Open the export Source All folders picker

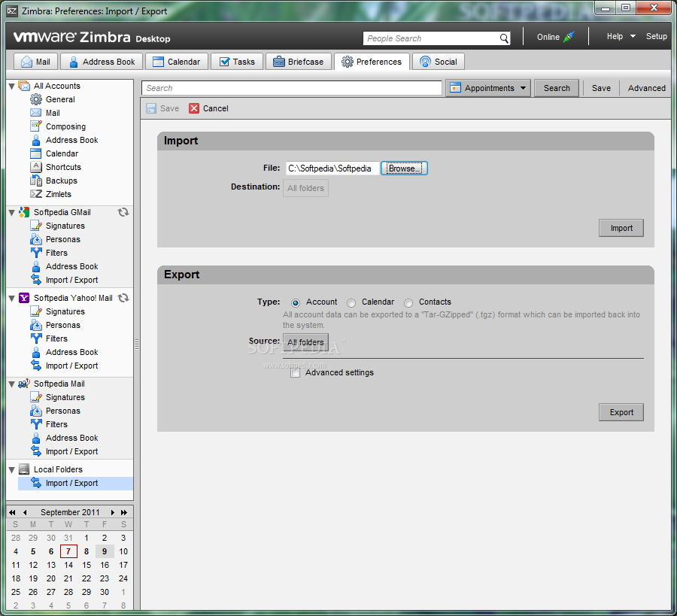tap(305, 342)
